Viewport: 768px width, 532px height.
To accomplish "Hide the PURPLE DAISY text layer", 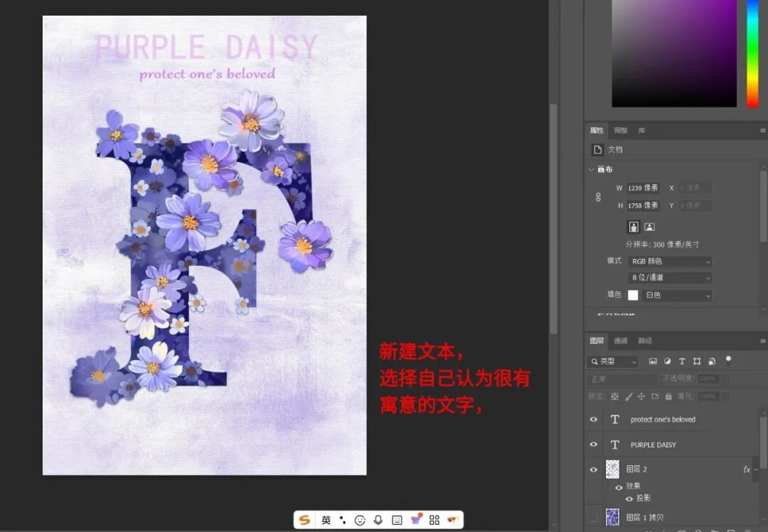I will pyautogui.click(x=593, y=445).
